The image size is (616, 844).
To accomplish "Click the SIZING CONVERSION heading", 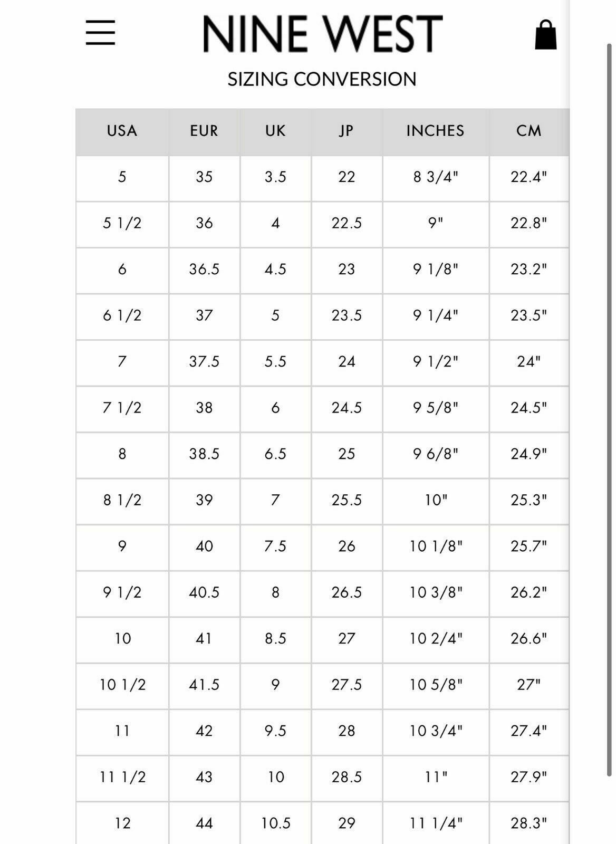I will (x=322, y=80).
